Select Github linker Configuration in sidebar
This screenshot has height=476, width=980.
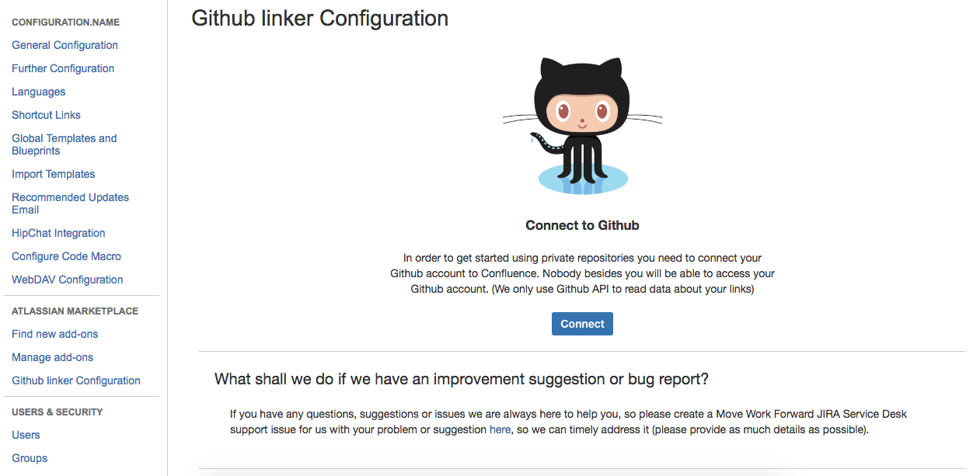click(76, 380)
